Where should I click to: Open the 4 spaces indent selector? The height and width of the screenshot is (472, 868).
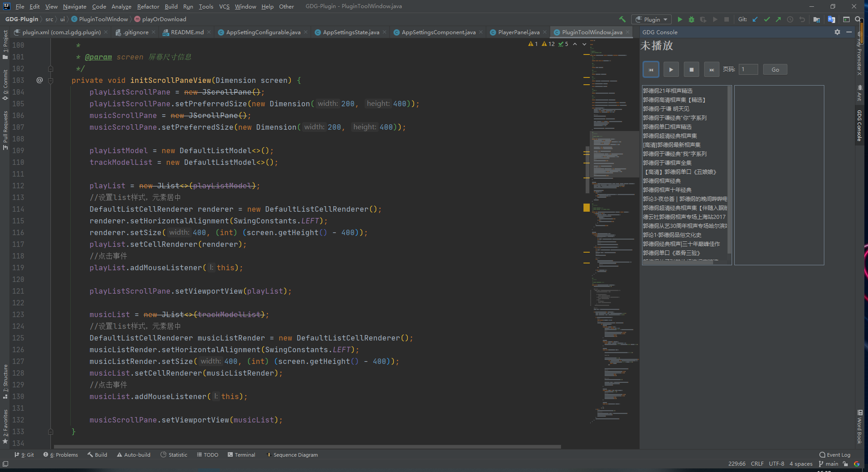coord(801,464)
